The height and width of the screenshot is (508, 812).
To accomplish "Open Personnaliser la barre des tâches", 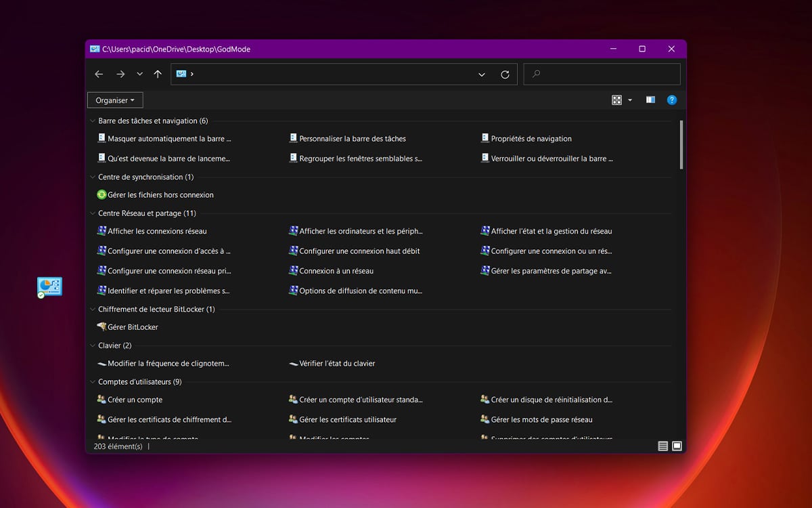I will coord(352,139).
